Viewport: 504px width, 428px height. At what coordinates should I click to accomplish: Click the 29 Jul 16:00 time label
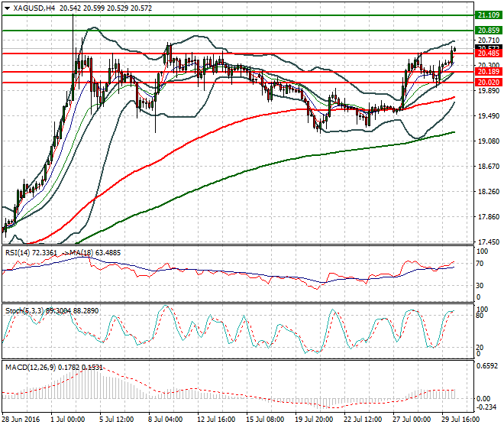[460, 420]
